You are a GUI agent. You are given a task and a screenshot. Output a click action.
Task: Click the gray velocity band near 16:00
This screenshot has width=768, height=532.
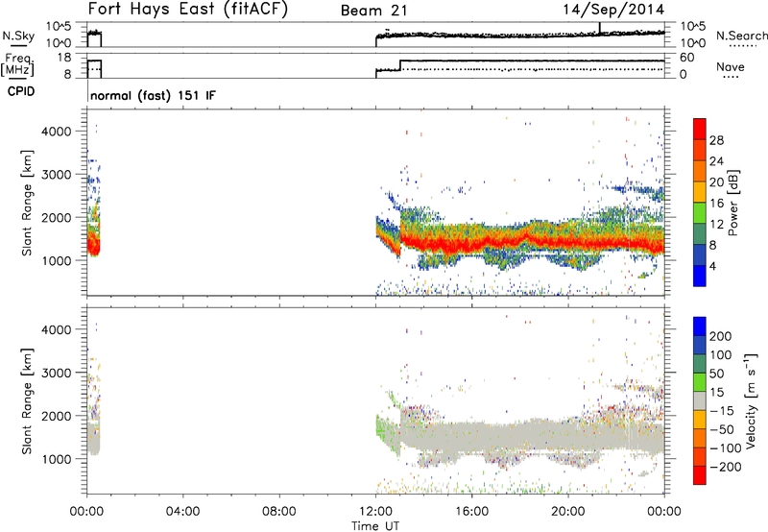[x=471, y=436]
